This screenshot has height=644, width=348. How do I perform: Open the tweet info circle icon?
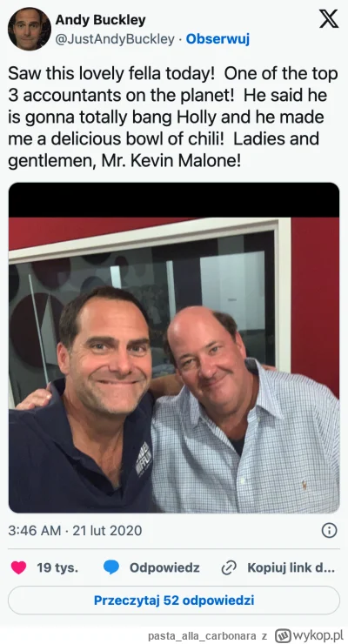pyautogui.click(x=329, y=530)
